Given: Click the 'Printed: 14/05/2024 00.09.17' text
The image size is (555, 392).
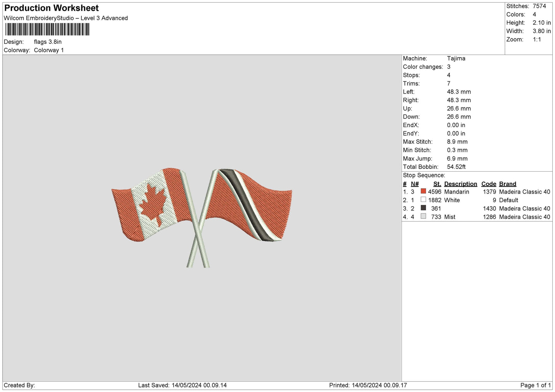Looking at the screenshot, I should pos(368,385).
